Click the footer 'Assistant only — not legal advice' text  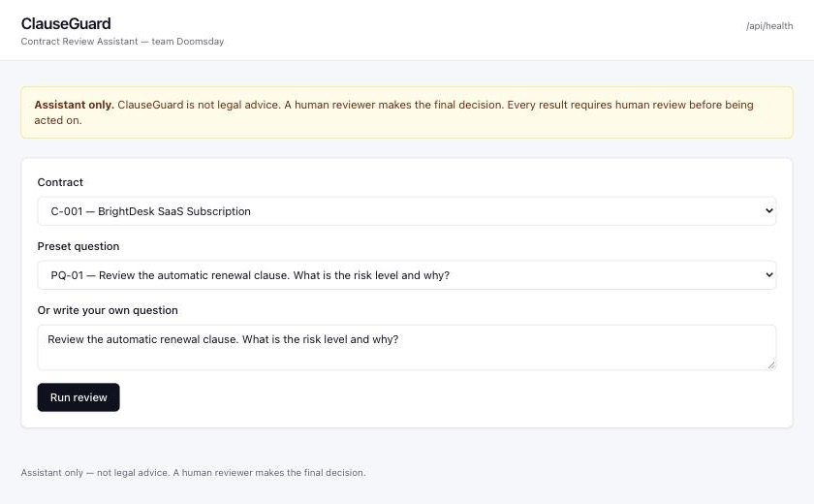coord(193,473)
